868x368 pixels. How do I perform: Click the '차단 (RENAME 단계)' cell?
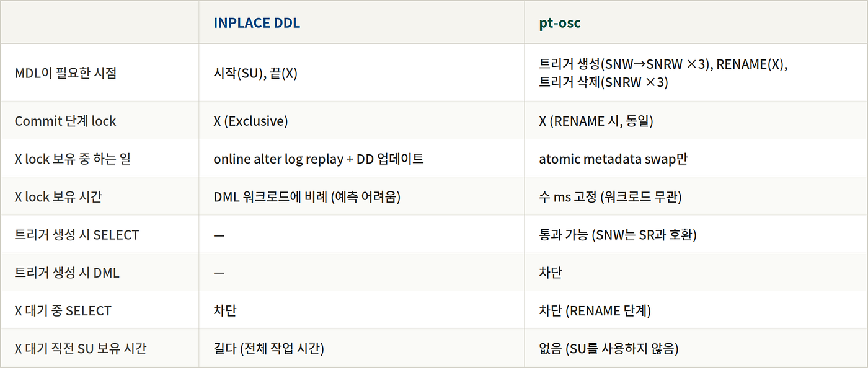(x=595, y=310)
